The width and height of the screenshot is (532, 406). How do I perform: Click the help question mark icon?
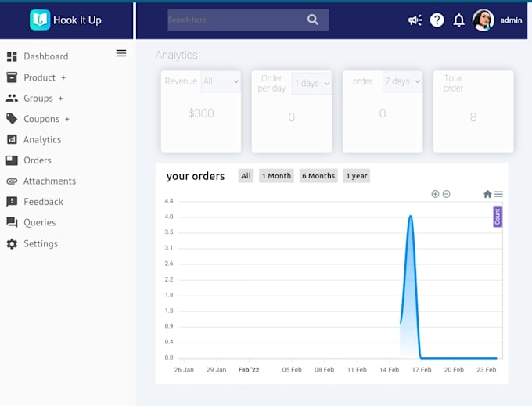point(437,20)
